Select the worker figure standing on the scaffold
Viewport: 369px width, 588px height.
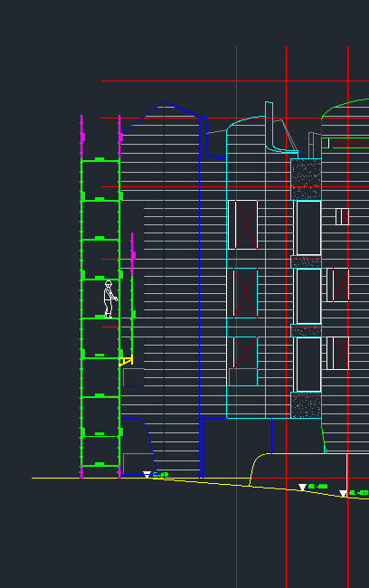(109, 299)
